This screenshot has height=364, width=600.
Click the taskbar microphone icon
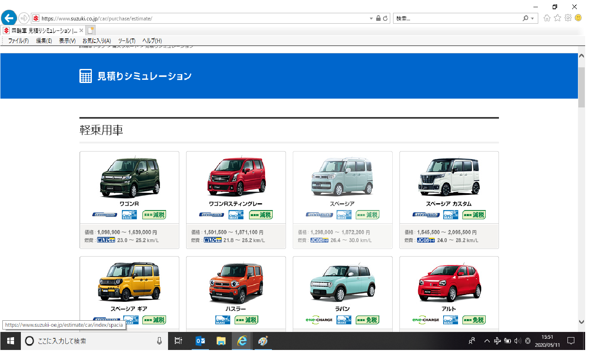(159, 341)
